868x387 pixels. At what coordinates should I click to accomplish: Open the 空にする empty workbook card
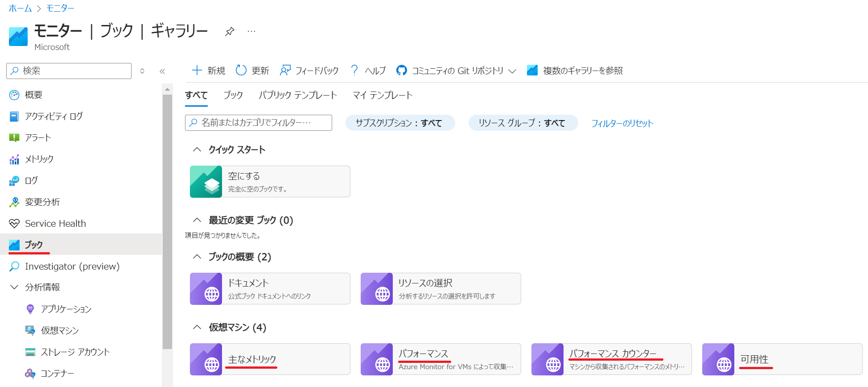(270, 182)
